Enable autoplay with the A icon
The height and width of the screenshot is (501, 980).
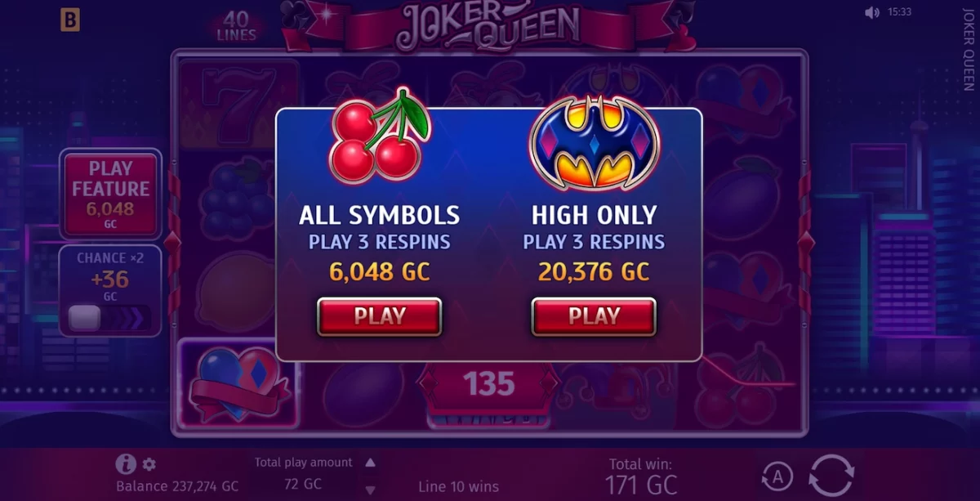point(778,476)
